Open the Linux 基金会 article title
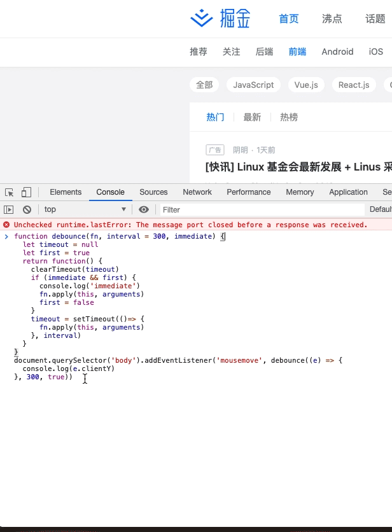392x532 pixels. pyautogui.click(x=298, y=167)
